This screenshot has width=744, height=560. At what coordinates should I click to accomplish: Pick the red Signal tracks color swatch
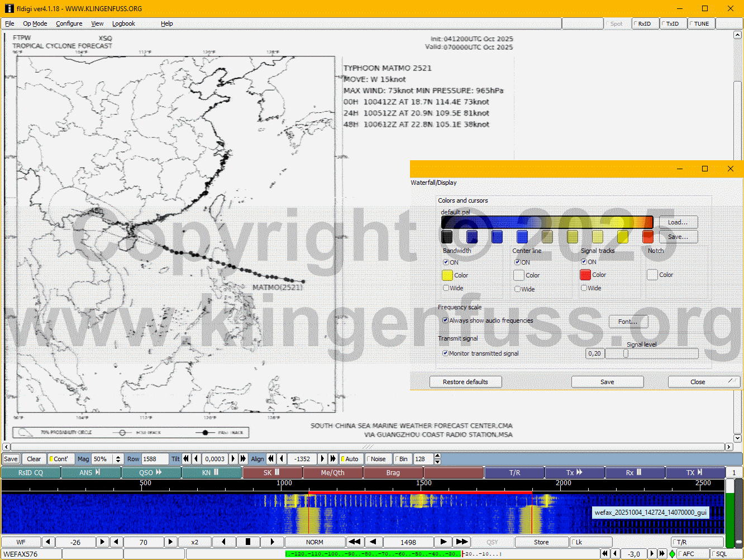585,275
